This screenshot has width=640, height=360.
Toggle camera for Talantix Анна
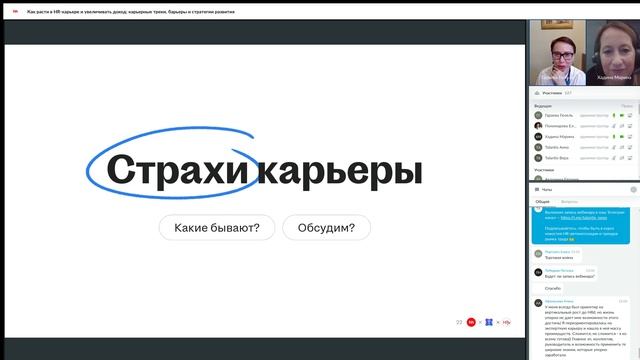point(622,147)
